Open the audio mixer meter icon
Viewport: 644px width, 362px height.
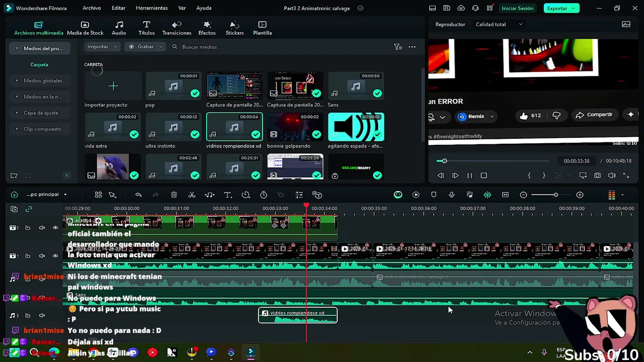pos(612,195)
